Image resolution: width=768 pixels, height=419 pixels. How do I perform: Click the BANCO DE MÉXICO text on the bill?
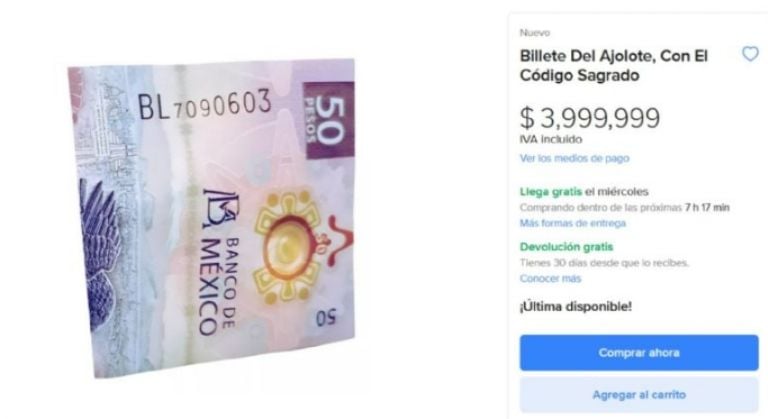tap(219, 286)
